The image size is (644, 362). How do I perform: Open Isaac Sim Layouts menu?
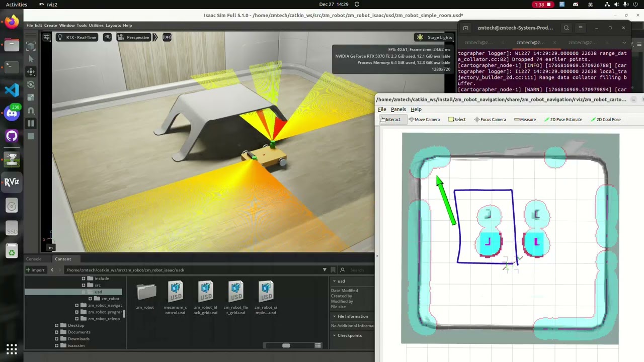(x=113, y=25)
